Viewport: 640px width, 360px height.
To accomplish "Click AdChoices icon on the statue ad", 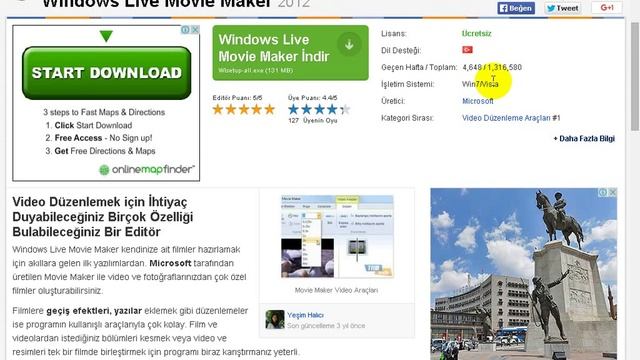I will pos(603,192).
